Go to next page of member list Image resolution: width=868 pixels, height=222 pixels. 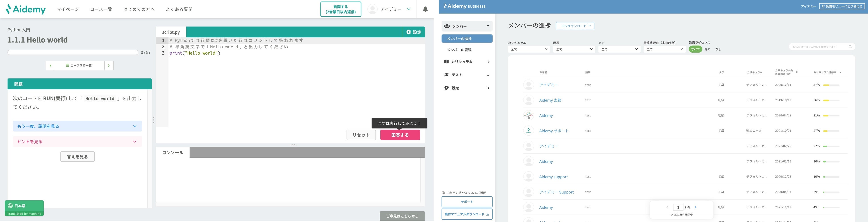pos(696,207)
